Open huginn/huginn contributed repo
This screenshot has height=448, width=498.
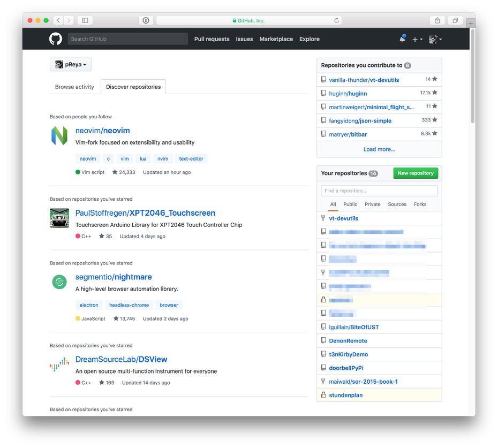[348, 94]
